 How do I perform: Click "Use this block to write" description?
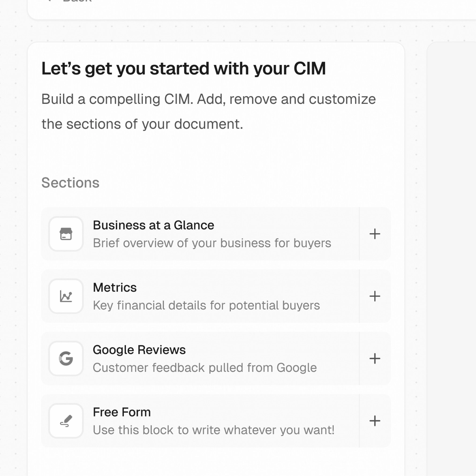[x=214, y=430]
